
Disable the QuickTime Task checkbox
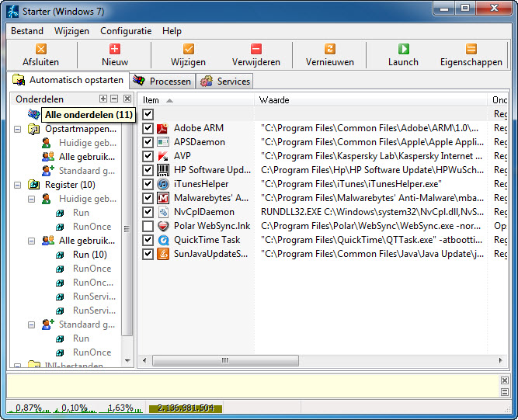coord(148,240)
